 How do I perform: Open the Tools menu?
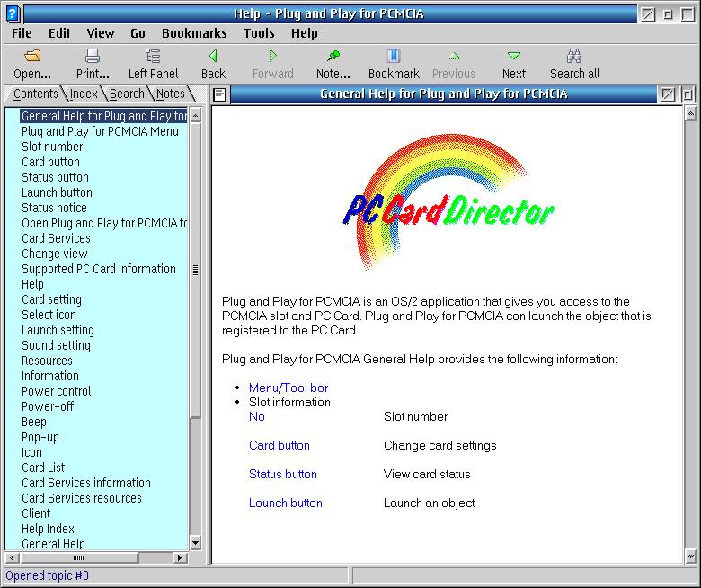coord(259,33)
